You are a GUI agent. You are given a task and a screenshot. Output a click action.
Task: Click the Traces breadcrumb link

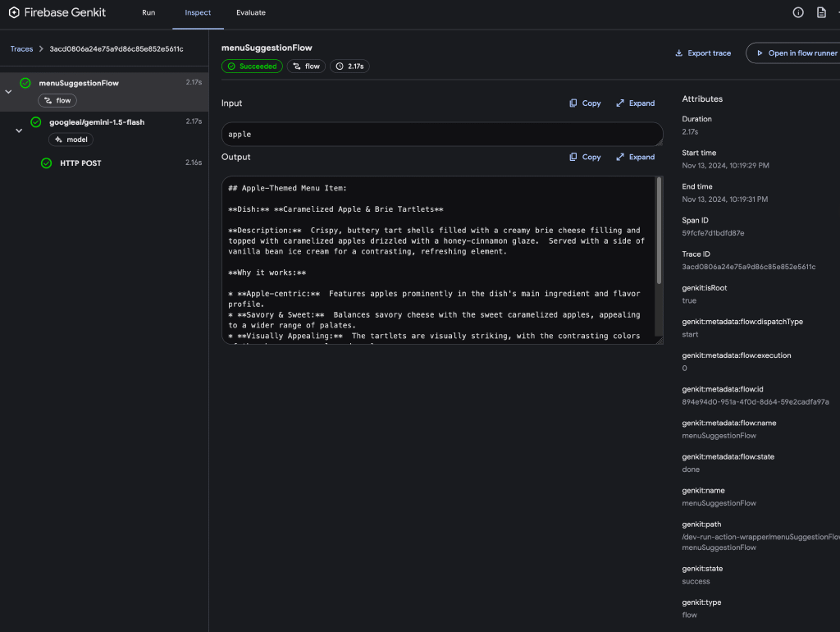[x=22, y=48]
